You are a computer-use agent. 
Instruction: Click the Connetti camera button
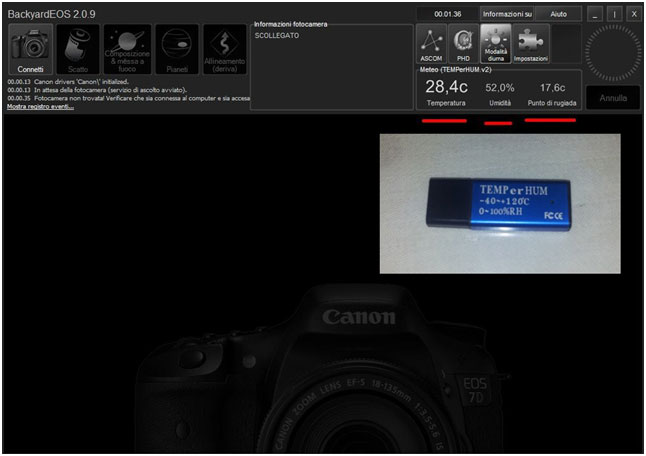31,49
